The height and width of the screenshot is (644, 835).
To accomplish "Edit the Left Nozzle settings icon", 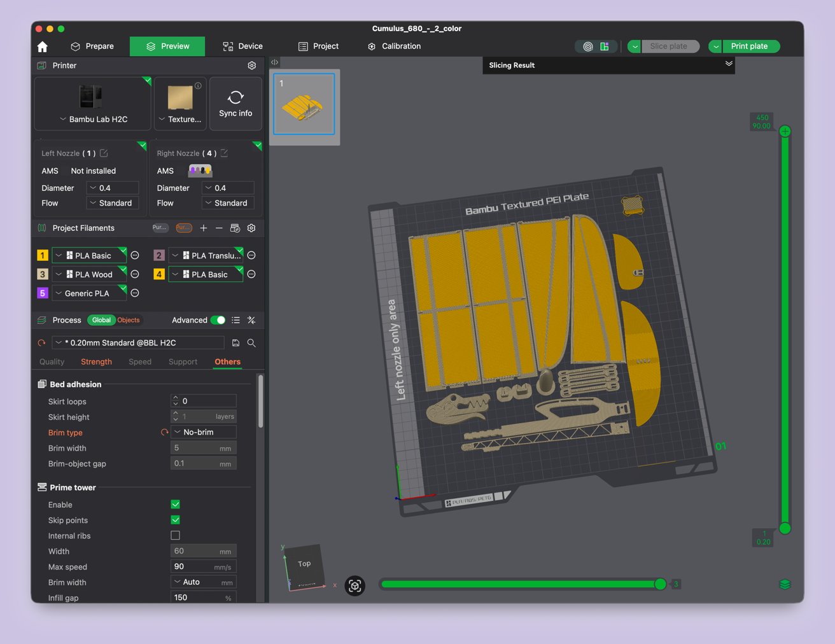I will point(104,153).
